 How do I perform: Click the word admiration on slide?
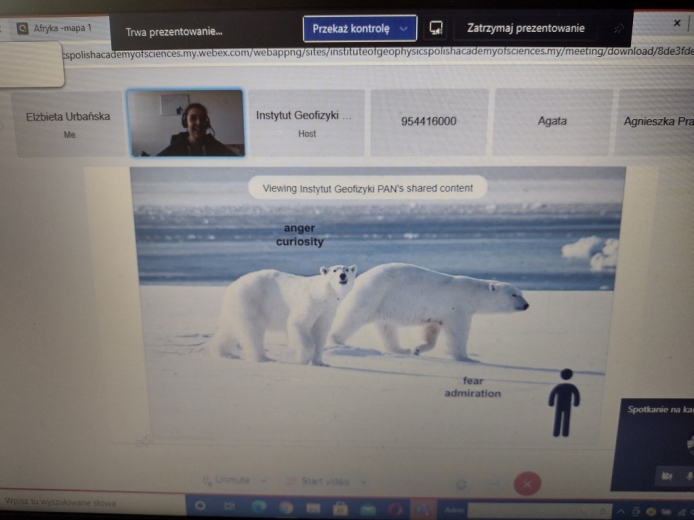click(473, 393)
